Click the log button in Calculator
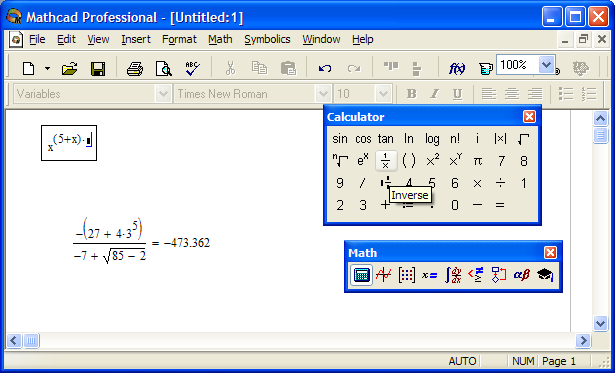 [x=432, y=139]
